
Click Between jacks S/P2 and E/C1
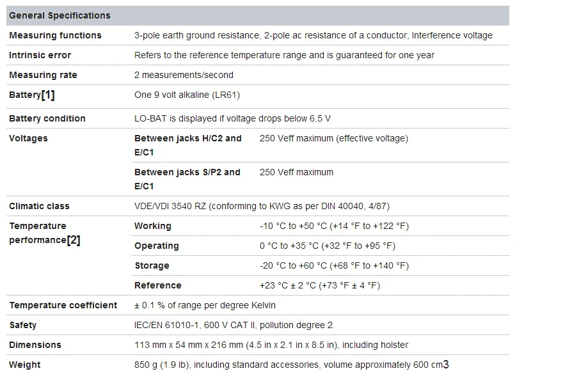point(187,179)
